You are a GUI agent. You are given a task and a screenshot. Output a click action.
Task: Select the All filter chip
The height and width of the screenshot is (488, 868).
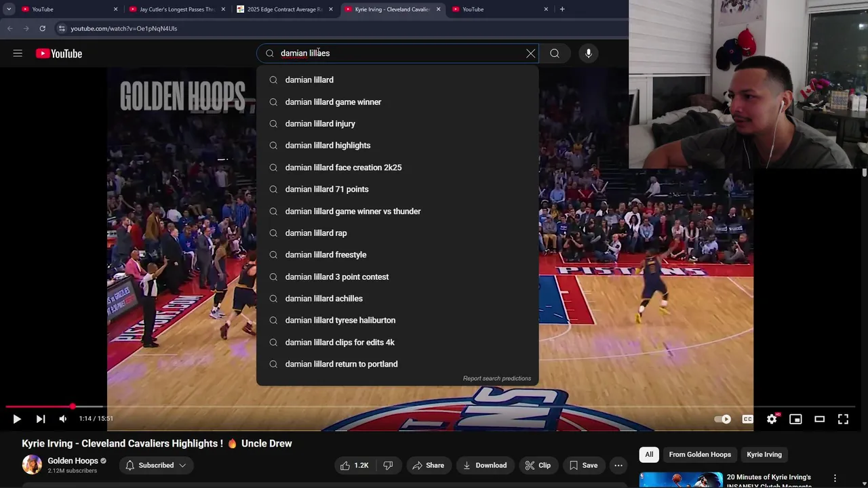point(649,455)
